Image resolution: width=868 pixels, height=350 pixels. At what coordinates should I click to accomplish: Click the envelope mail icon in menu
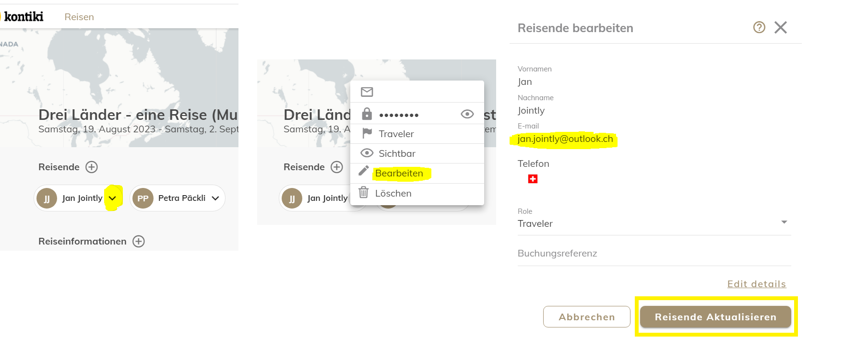[367, 92]
